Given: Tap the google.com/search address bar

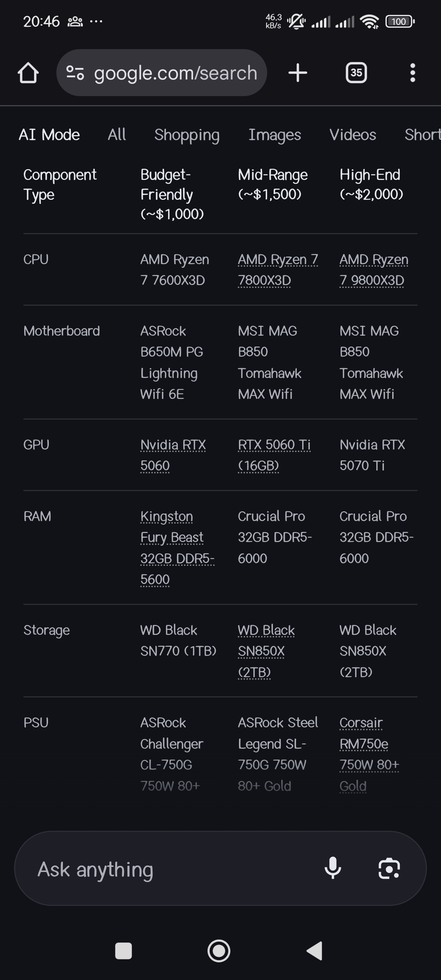Looking at the screenshot, I should click(x=175, y=73).
